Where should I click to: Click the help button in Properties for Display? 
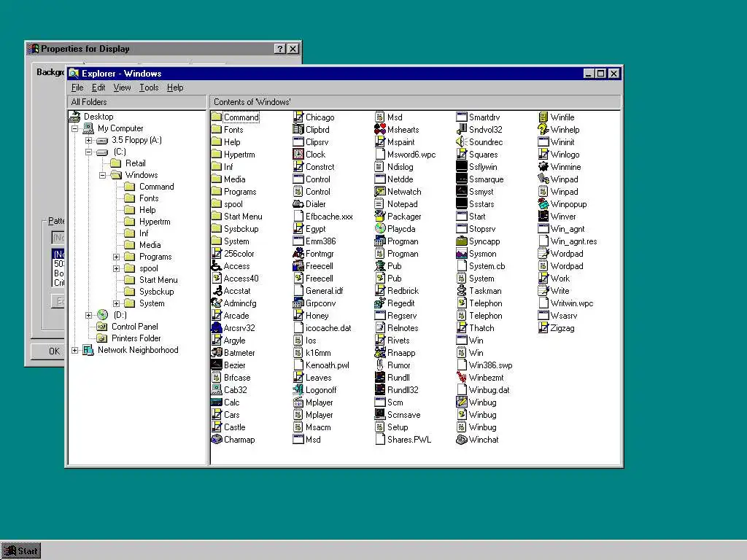click(x=279, y=49)
